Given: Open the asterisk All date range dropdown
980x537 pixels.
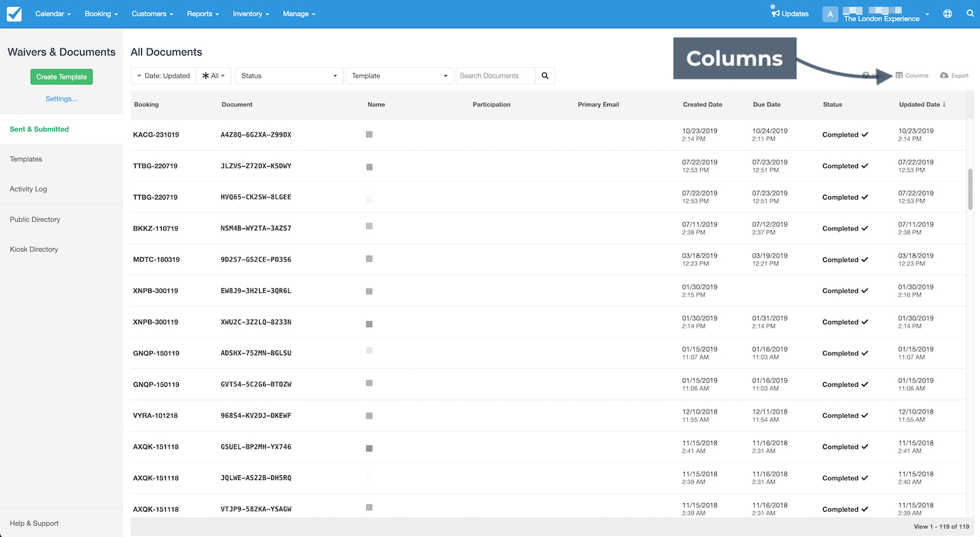Looking at the screenshot, I should point(214,75).
